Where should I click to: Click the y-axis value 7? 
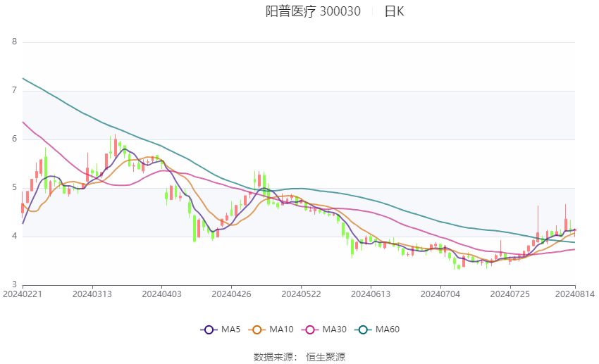(x=15, y=90)
